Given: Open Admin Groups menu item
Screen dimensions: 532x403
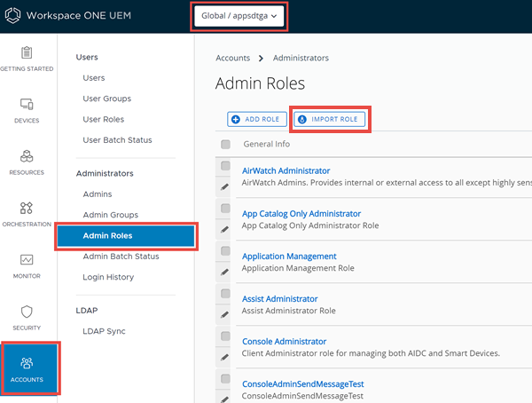Looking at the screenshot, I should [111, 215].
